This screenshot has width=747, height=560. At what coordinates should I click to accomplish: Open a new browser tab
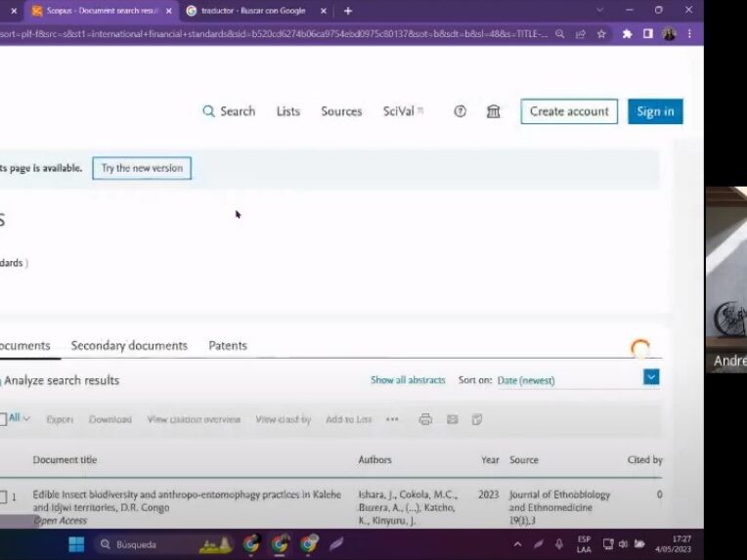(348, 11)
